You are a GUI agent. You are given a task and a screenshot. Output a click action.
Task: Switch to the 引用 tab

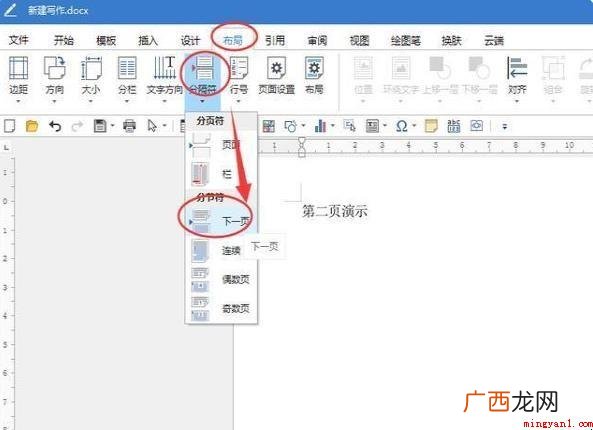(x=275, y=40)
